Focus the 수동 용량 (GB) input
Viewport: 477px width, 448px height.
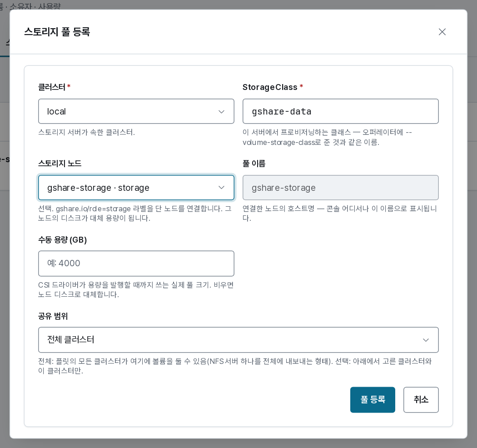point(136,264)
